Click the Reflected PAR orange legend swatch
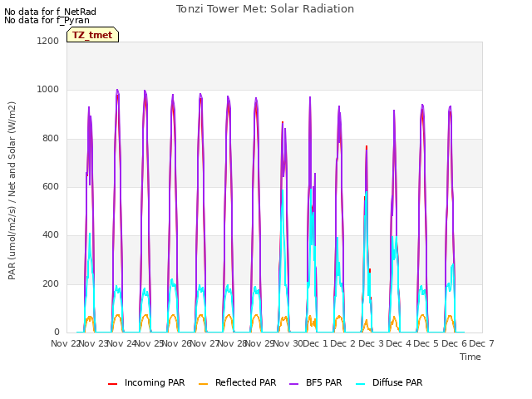The height and width of the screenshot is (399, 532). click(203, 384)
